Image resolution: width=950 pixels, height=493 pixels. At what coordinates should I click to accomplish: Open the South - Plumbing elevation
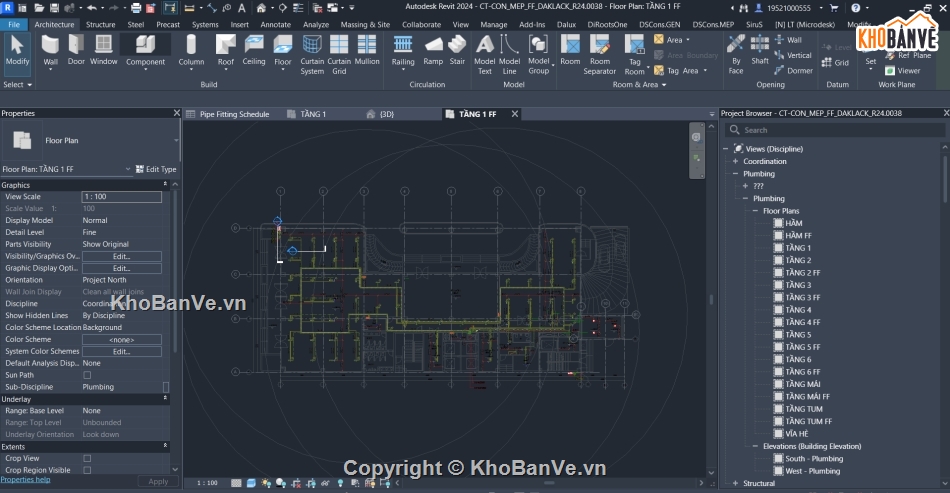[814, 459]
